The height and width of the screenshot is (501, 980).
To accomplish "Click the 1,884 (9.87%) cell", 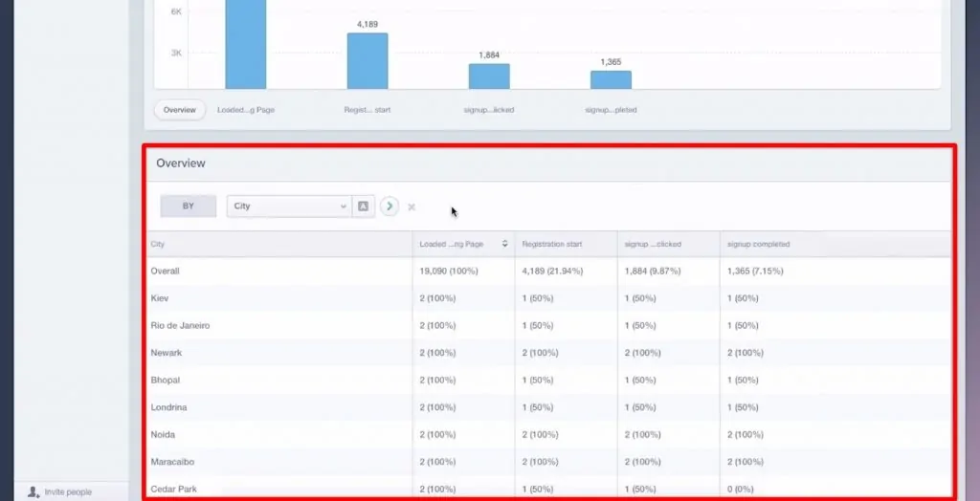I will [653, 272].
